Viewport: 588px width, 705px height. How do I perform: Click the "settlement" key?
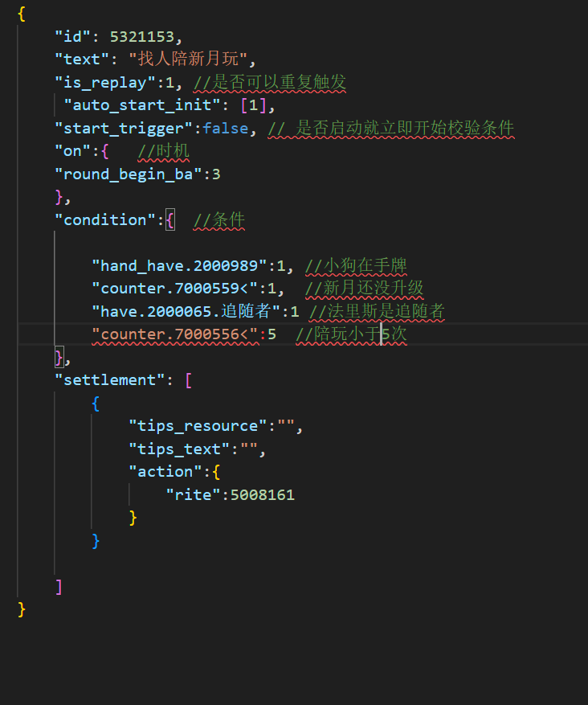point(109,379)
